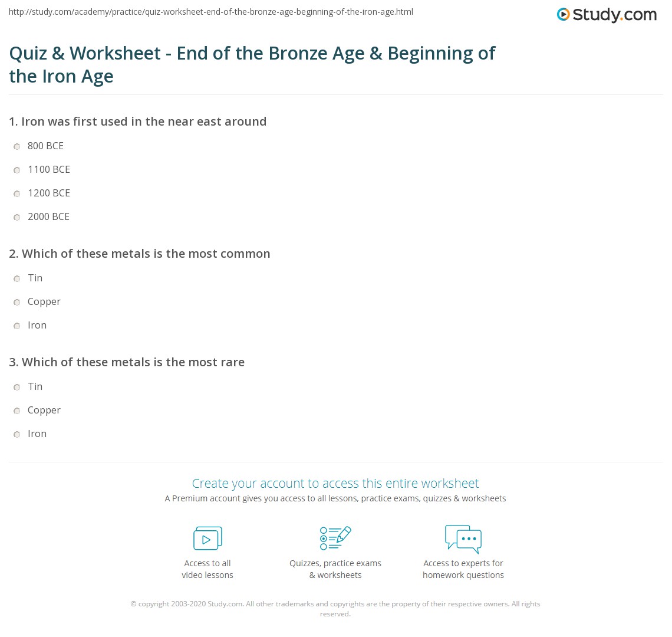This screenshot has height=637, width=672.
Task: Open the Create your account link
Action: coord(335,483)
